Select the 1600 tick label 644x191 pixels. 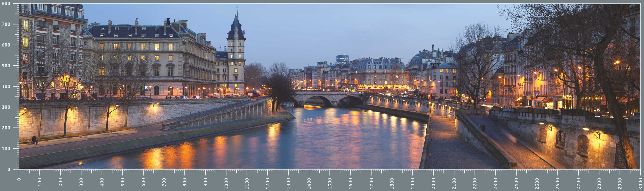(350, 184)
